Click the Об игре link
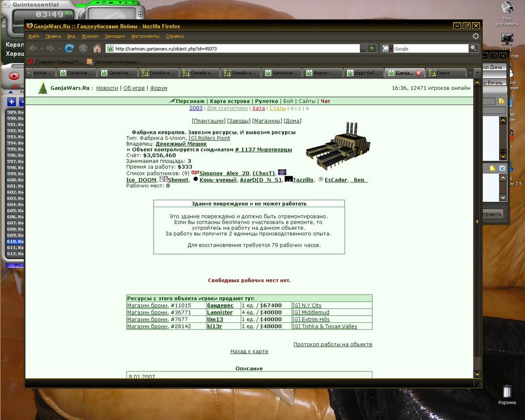 click(134, 88)
